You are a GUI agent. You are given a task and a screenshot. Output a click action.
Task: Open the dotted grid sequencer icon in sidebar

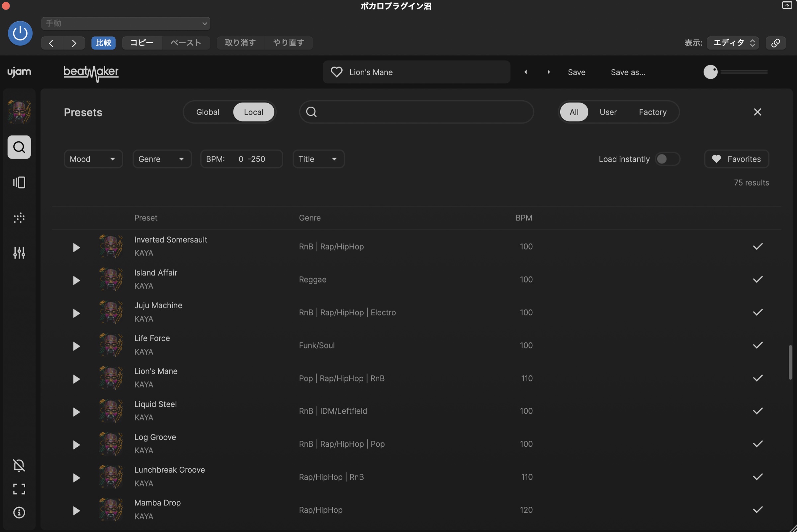(19, 218)
